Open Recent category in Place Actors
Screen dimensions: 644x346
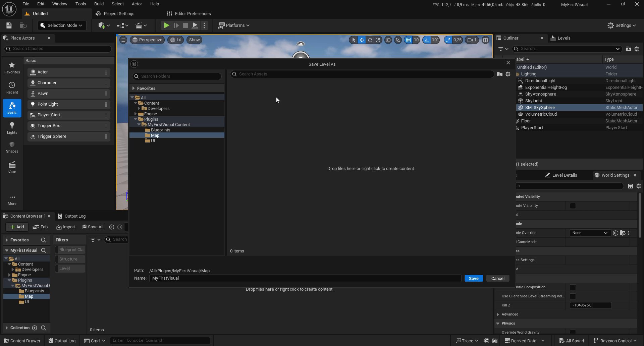click(x=12, y=88)
